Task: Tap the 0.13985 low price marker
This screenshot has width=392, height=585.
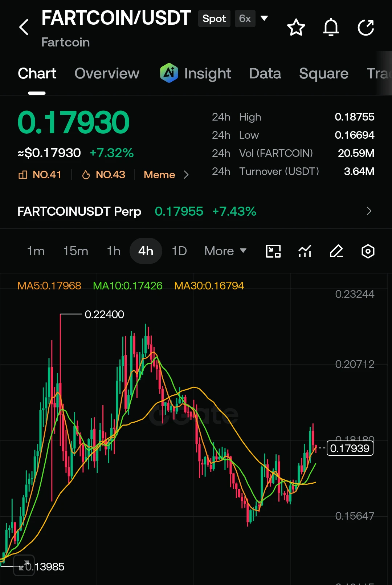Action: click(x=45, y=567)
